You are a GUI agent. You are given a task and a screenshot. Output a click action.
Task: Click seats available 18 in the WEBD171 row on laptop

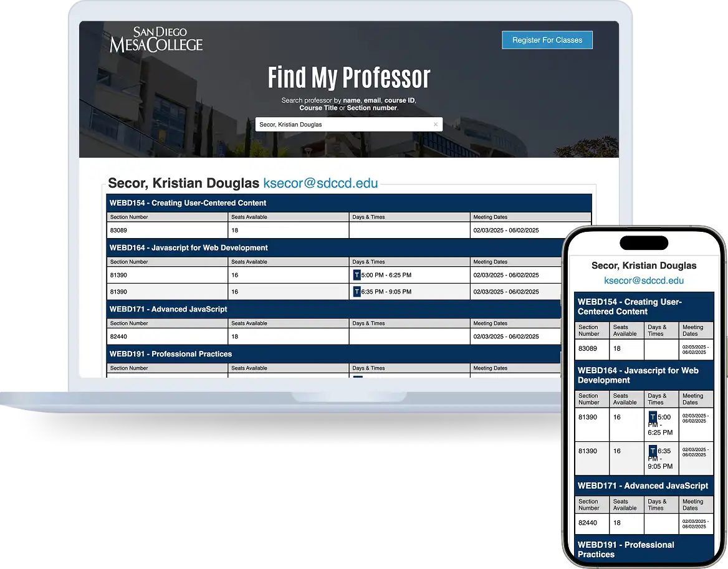[x=235, y=337]
